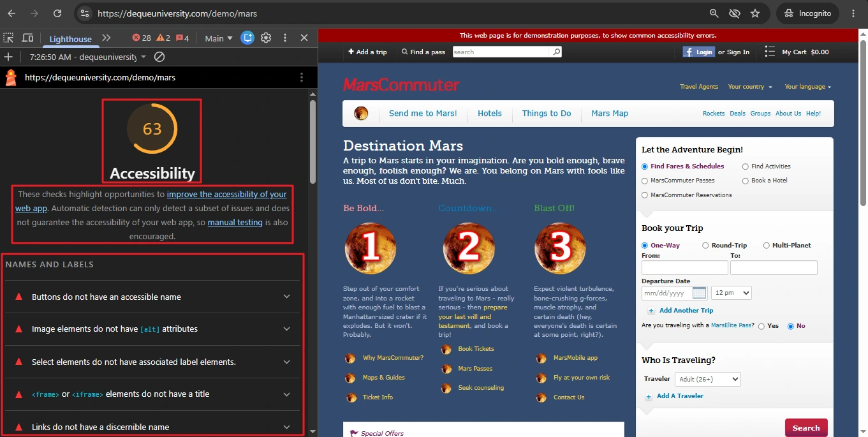The width and height of the screenshot is (868, 437).
Task: Open DevTools customize three-dot menu
Action: pos(285,38)
